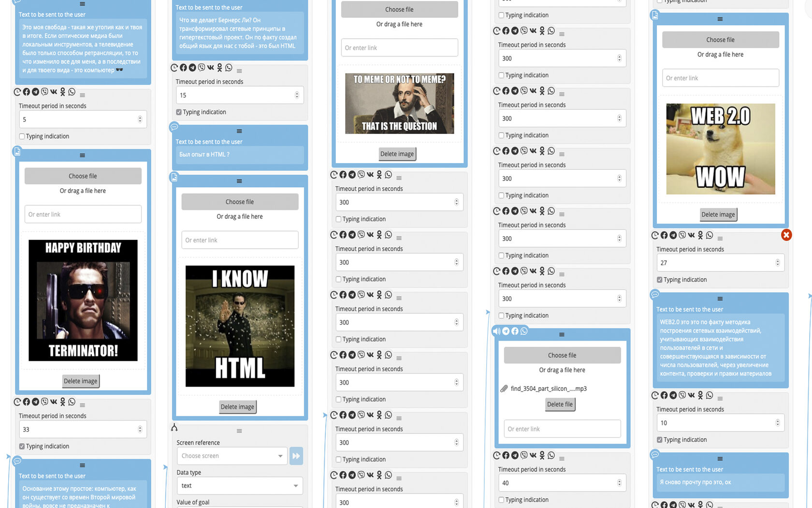Click the drag handle above the 'Был опыт в HTML ?' text

pos(239,131)
